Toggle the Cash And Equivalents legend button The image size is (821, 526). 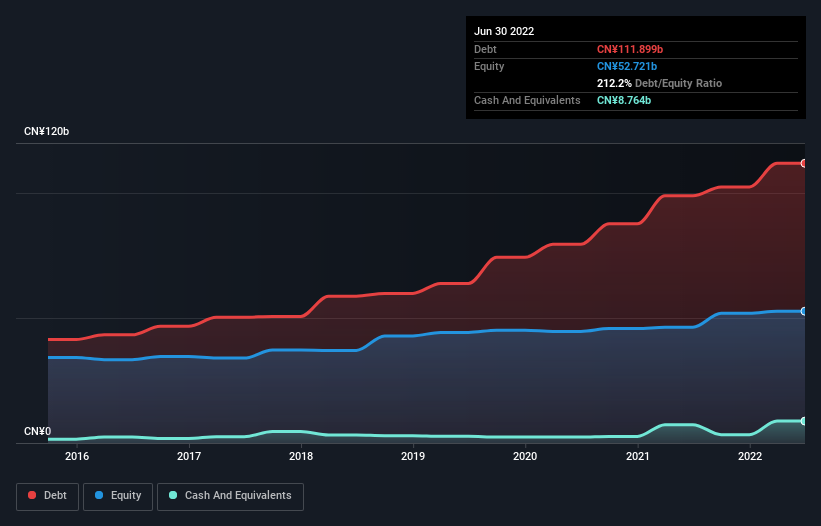tap(230, 496)
